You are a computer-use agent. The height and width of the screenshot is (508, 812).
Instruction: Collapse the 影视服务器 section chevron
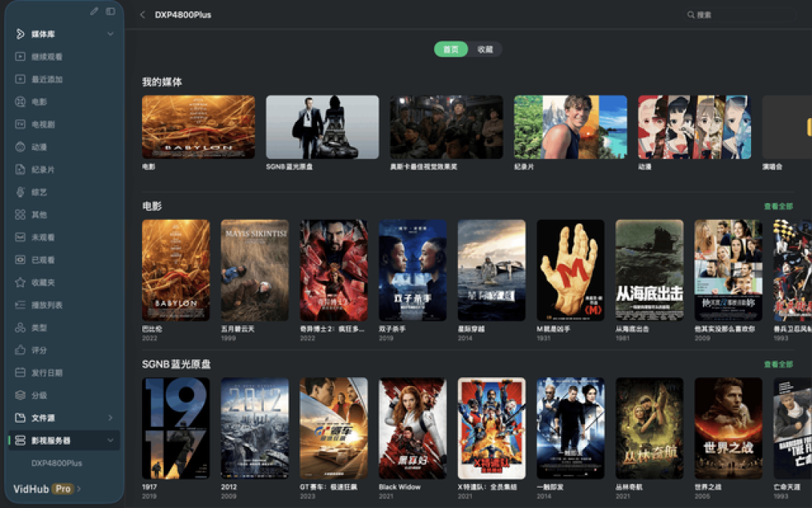(111, 440)
